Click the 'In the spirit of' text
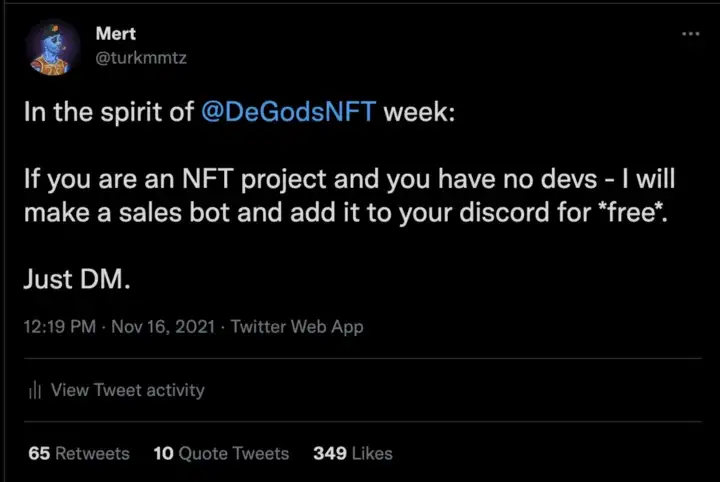This screenshot has height=482, width=720. (109, 112)
